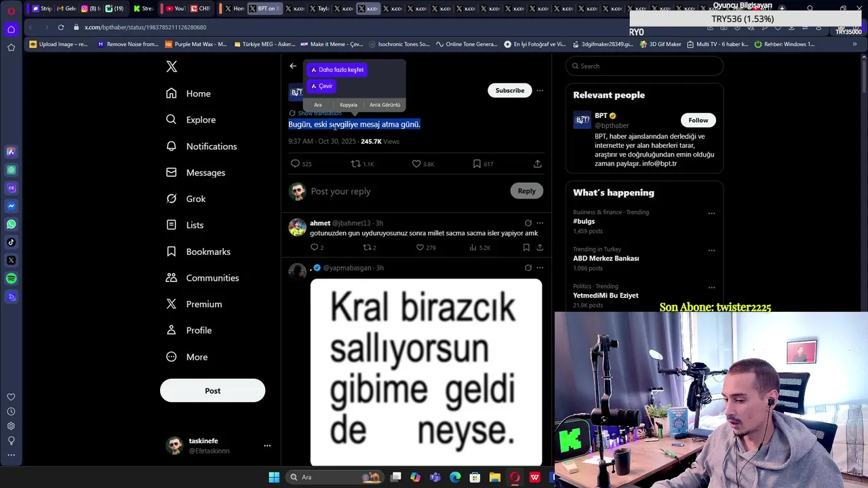The height and width of the screenshot is (488, 868).
Task: Click the Post compose button
Action: 212,390
